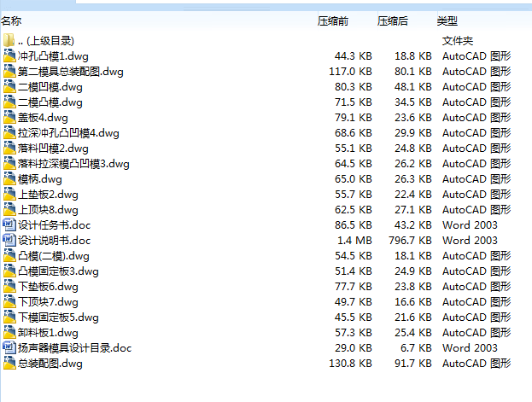The height and width of the screenshot is (402, 532).
Task: Click the 91.7 KB compressed size value
Action: coord(413,364)
